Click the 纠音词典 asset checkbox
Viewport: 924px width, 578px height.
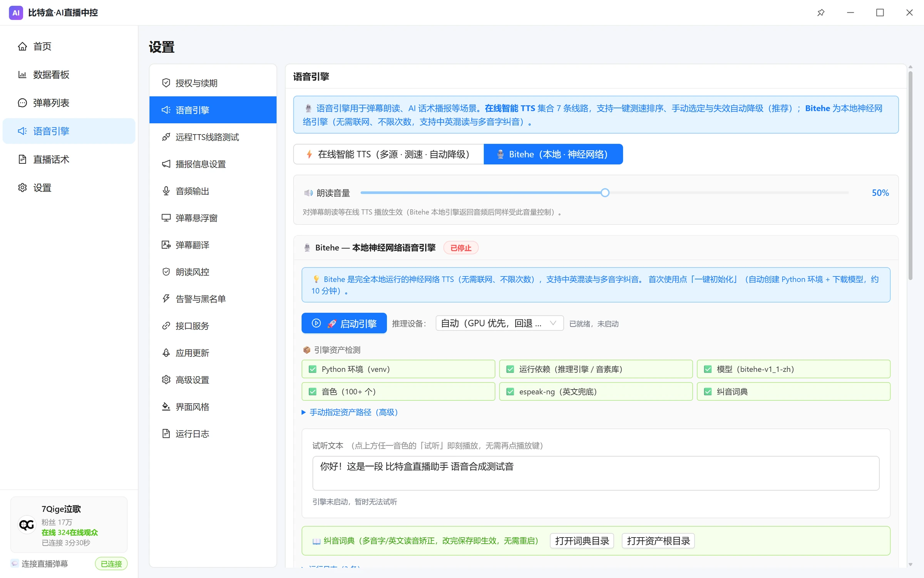click(708, 391)
